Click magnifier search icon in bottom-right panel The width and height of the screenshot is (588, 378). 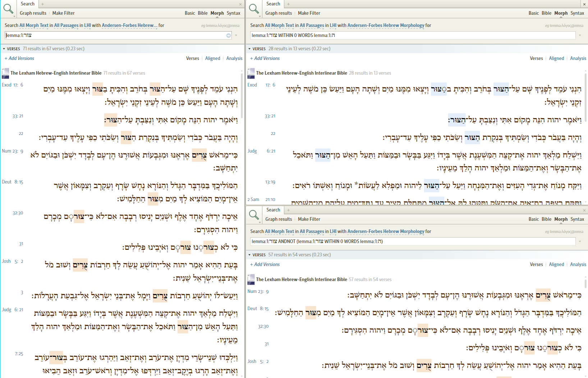pos(254,215)
